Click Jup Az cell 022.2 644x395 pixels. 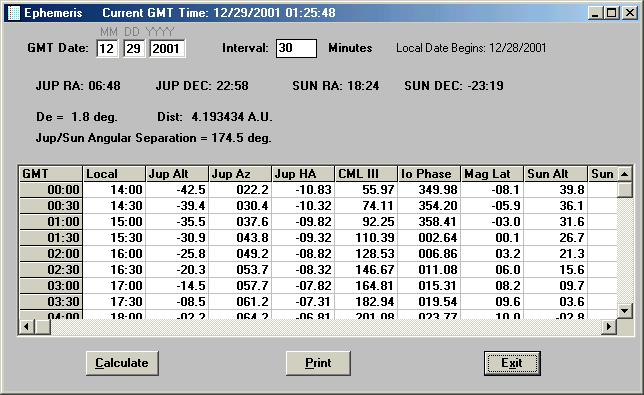[240, 190]
